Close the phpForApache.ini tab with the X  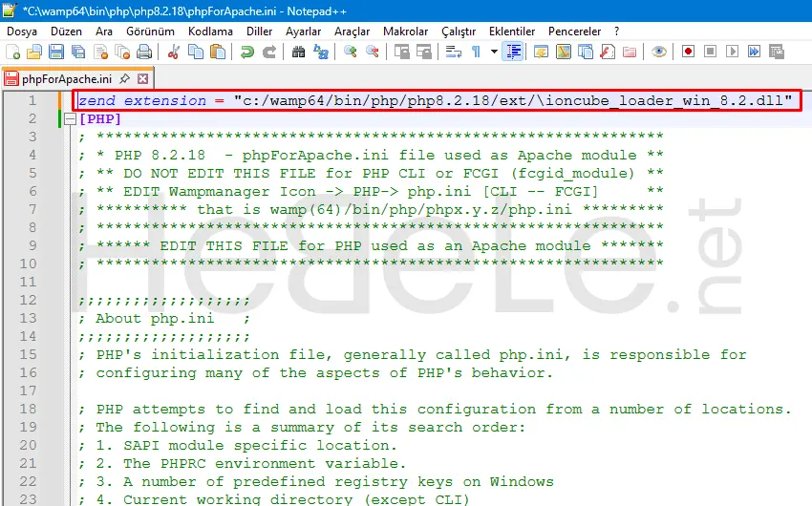(x=143, y=79)
